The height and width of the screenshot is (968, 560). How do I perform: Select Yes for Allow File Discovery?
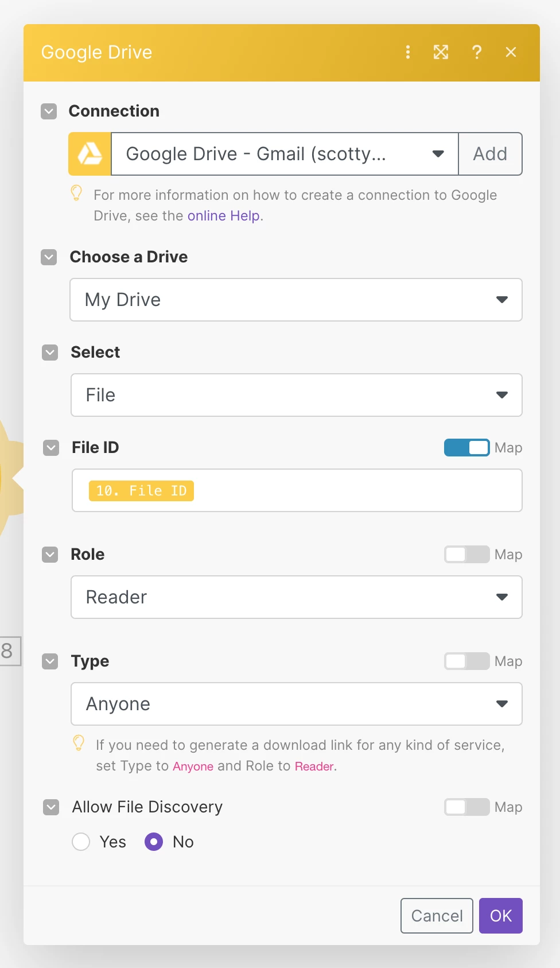pyautogui.click(x=81, y=842)
